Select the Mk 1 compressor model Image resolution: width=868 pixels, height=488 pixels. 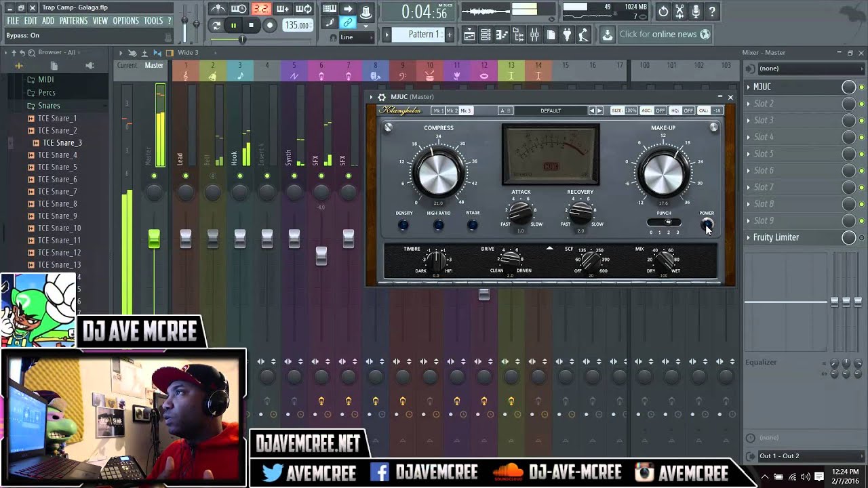438,110
